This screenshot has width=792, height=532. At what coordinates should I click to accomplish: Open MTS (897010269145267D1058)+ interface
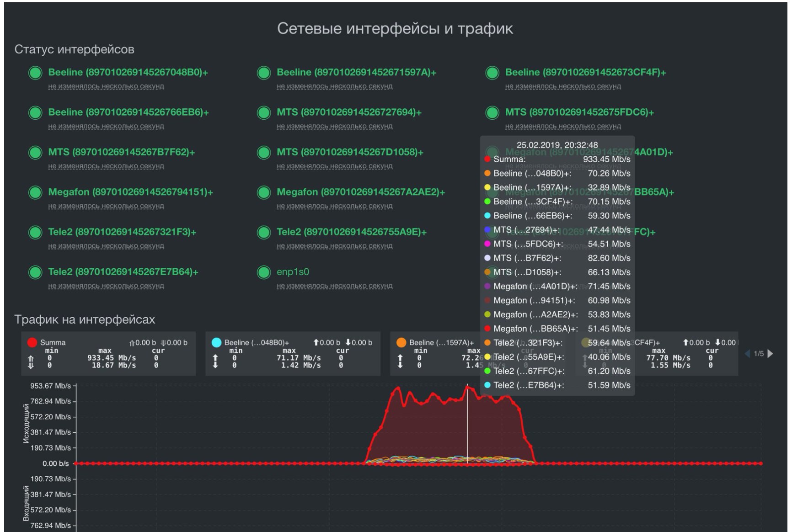(350, 152)
